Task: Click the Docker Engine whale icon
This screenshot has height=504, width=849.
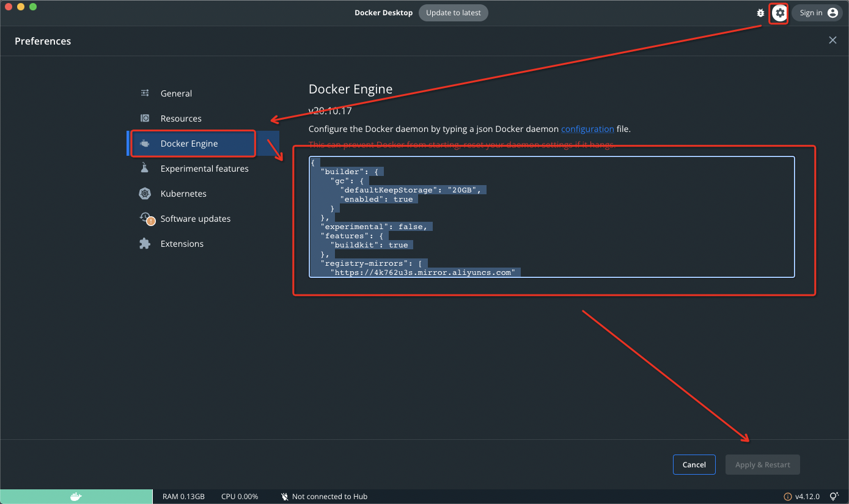Action: click(x=145, y=144)
